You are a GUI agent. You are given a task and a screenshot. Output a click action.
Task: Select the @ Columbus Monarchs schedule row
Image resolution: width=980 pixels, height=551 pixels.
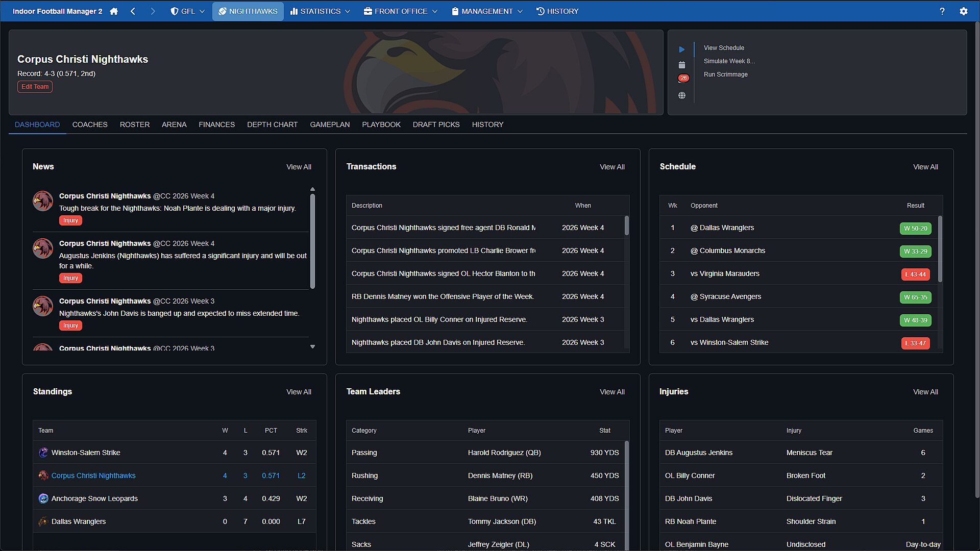[798, 251]
